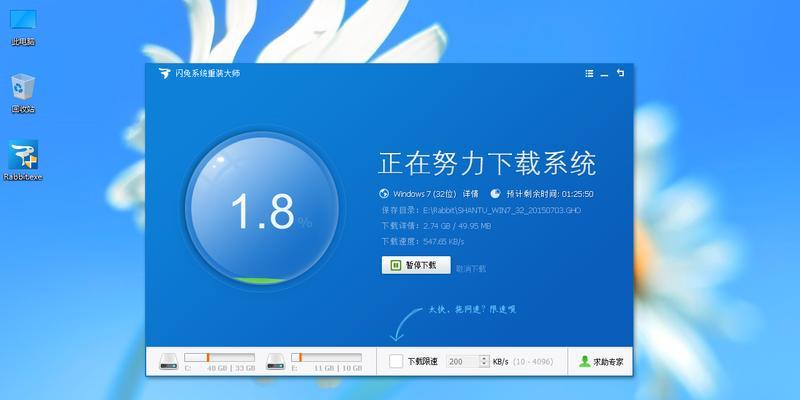
Task: Click the E: drive icon
Action: pyautogui.click(x=276, y=362)
